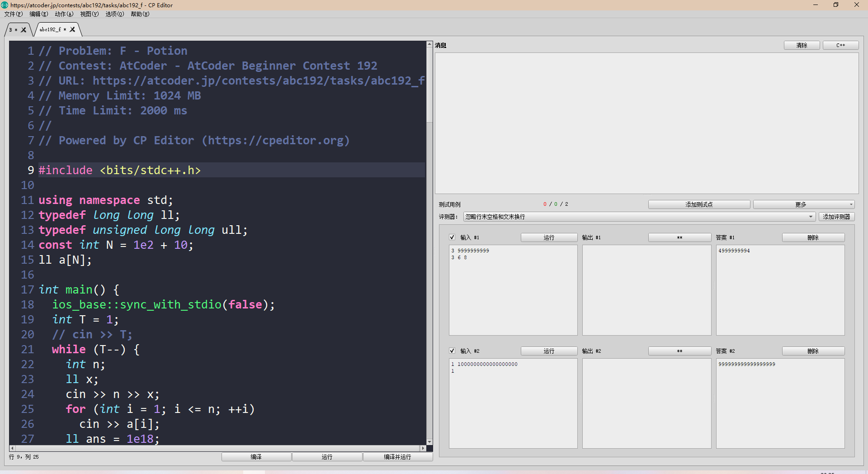The image size is (868, 474).
Task: Click the 'typedef unsigned long long ull;' line
Action: pyautogui.click(x=143, y=230)
